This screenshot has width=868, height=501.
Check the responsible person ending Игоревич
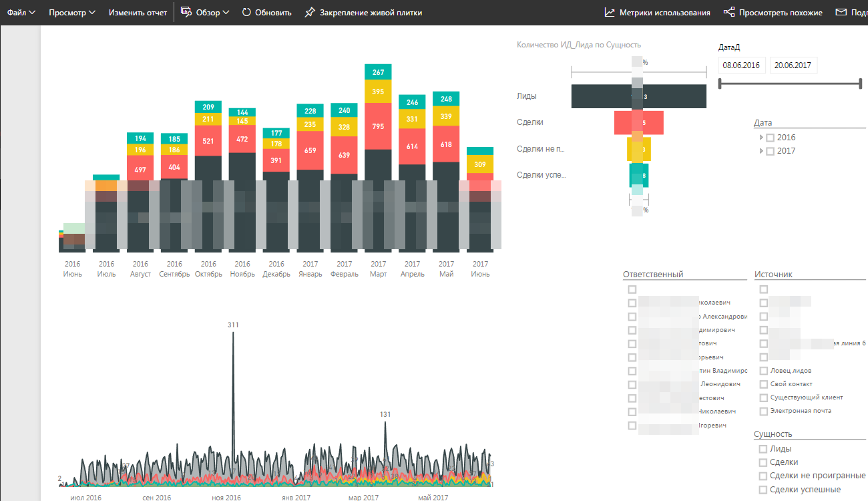click(632, 426)
